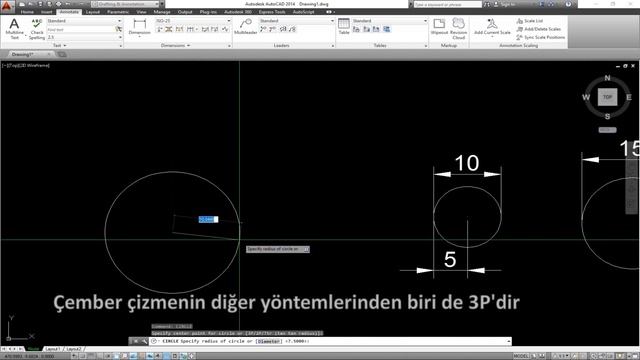Image resolution: width=640 pixels, height=360 pixels.
Task: Switch to the Layout2 tab
Action: pos(73,349)
